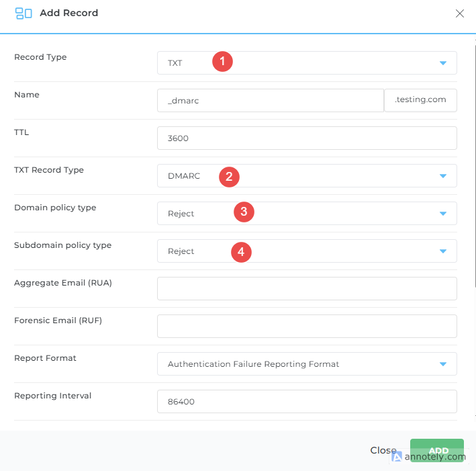
Task: Click the red annotation marker 2
Action: [229, 176]
